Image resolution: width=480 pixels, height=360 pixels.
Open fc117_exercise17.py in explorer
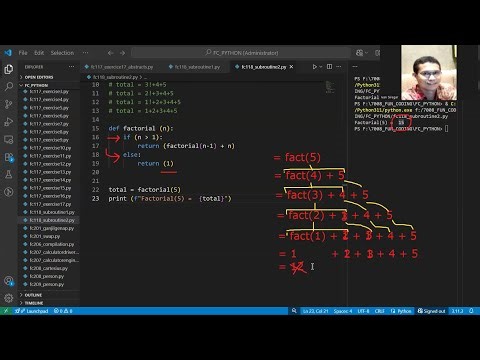pyautogui.click(x=50, y=204)
